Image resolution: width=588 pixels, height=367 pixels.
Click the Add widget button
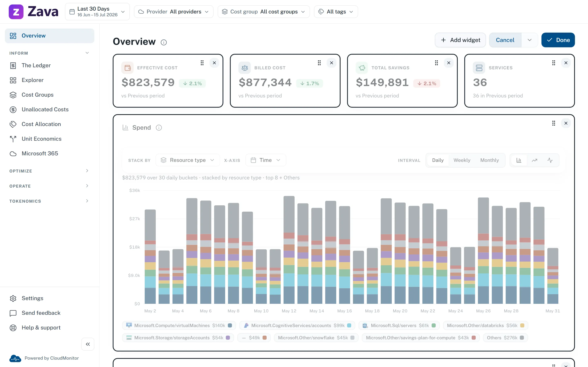(460, 40)
